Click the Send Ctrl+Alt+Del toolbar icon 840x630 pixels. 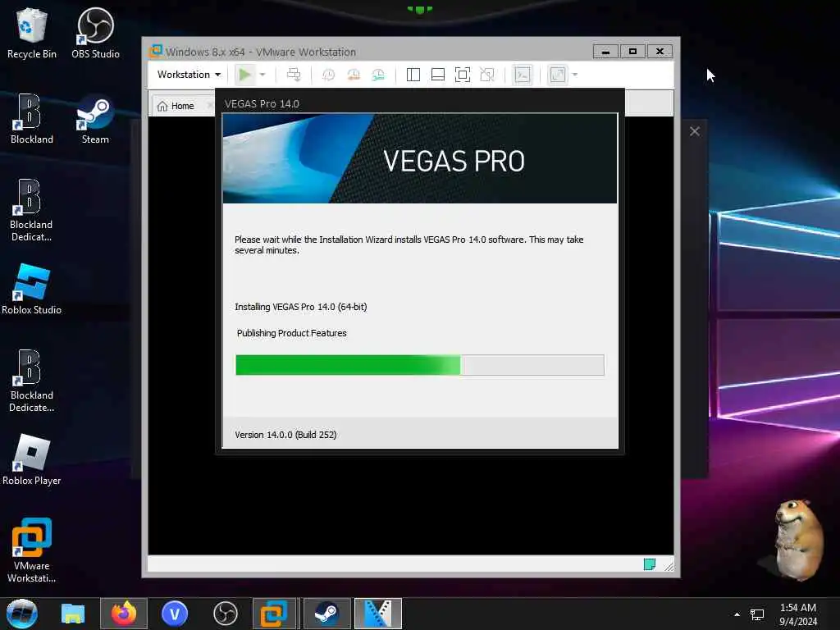coord(294,75)
